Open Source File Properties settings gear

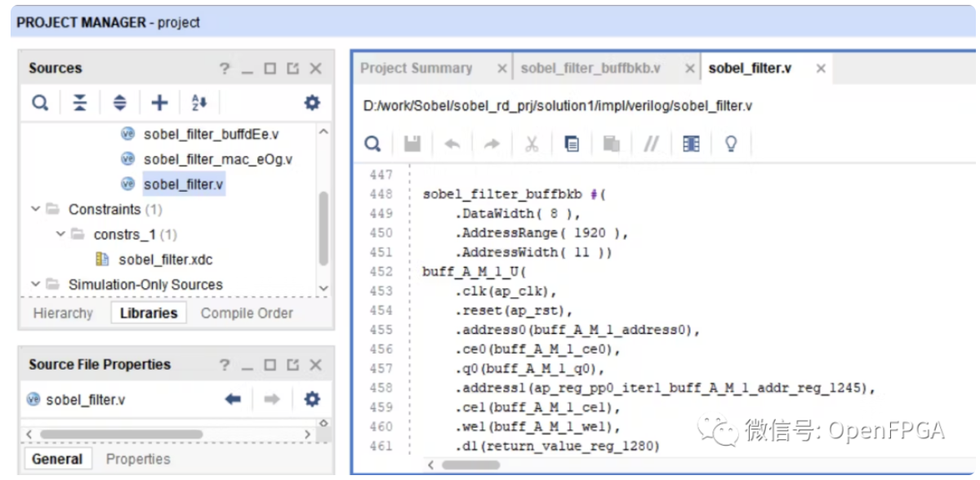click(312, 399)
